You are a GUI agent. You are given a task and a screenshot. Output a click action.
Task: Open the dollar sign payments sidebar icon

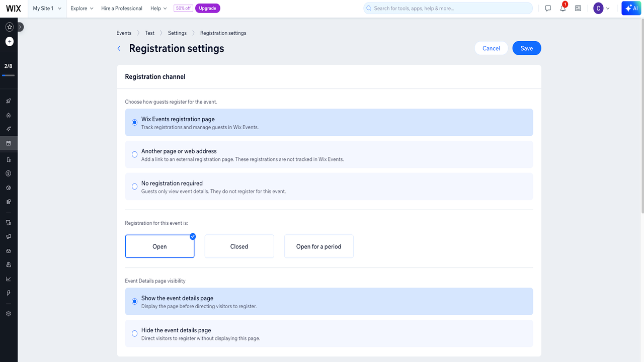9,173
